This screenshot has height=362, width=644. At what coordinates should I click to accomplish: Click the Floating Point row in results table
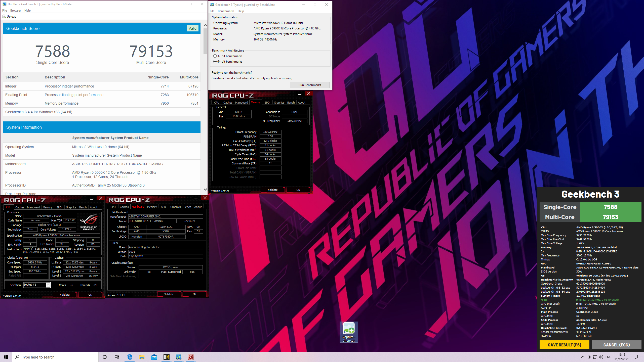click(x=102, y=95)
